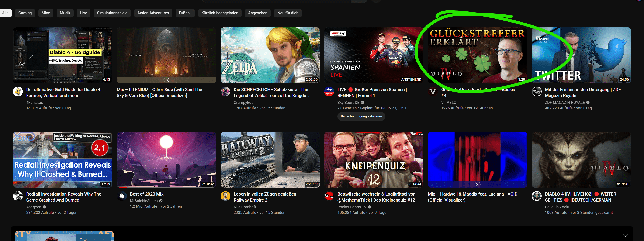Screen dimensions: 644x241
Task: Click the YongYea channel name
Action: click(x=34, y=207)
